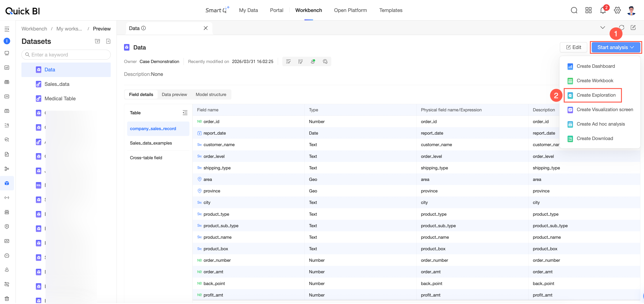This screenshot has width=644, height=304.
Task: Switch to Data preview tab
Action: [x=174, y=95]
